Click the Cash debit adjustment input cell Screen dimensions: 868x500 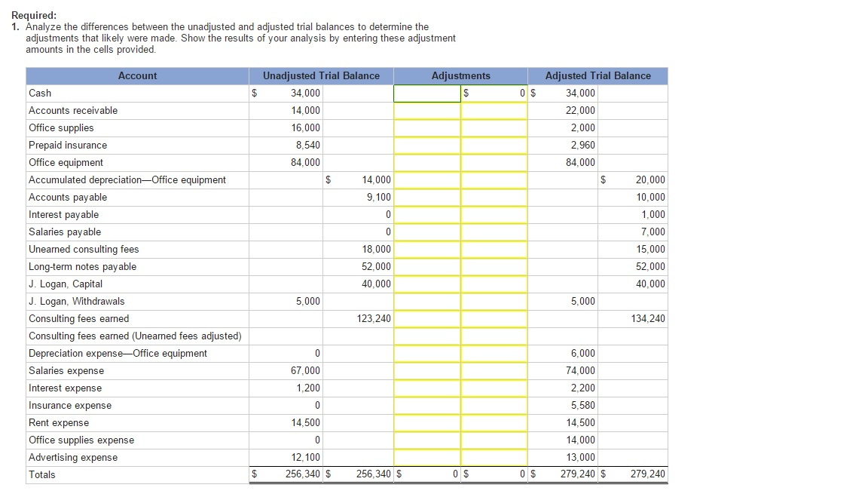click(x=426, y=93)
